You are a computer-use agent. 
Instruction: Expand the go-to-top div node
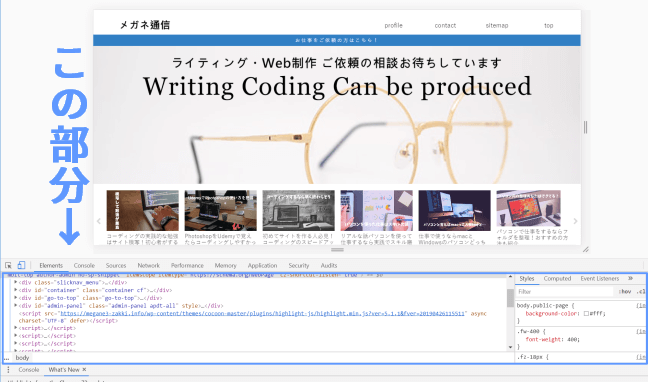pos(16,297)
